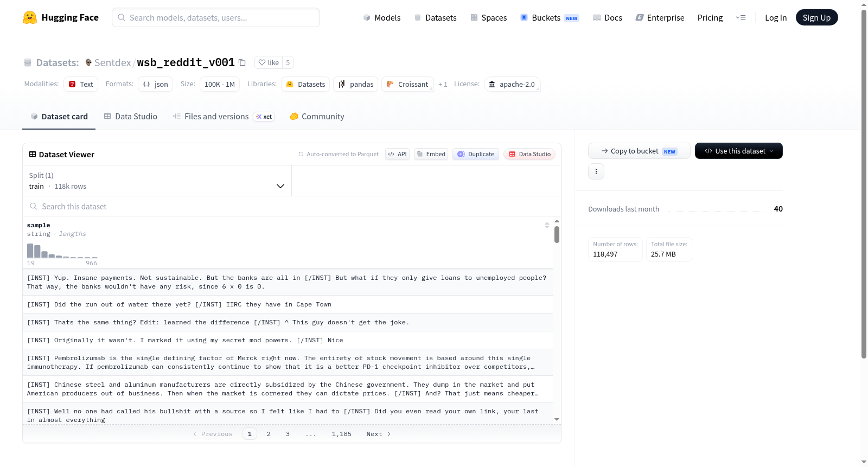Click the wsb_reddit_v001 dataset name

tap(186, 62)
